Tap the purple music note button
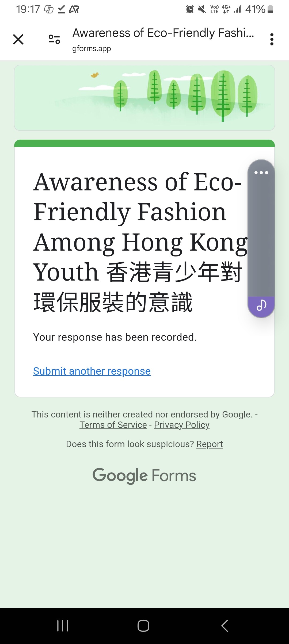The height and width of the screenshot is (644, 289). click(x=261, y=305)
